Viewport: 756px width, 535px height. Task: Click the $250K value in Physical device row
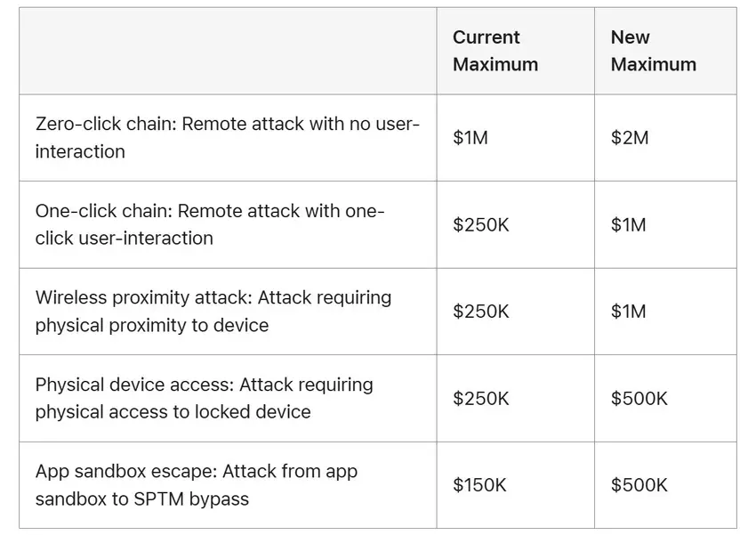tap(481, 398)
